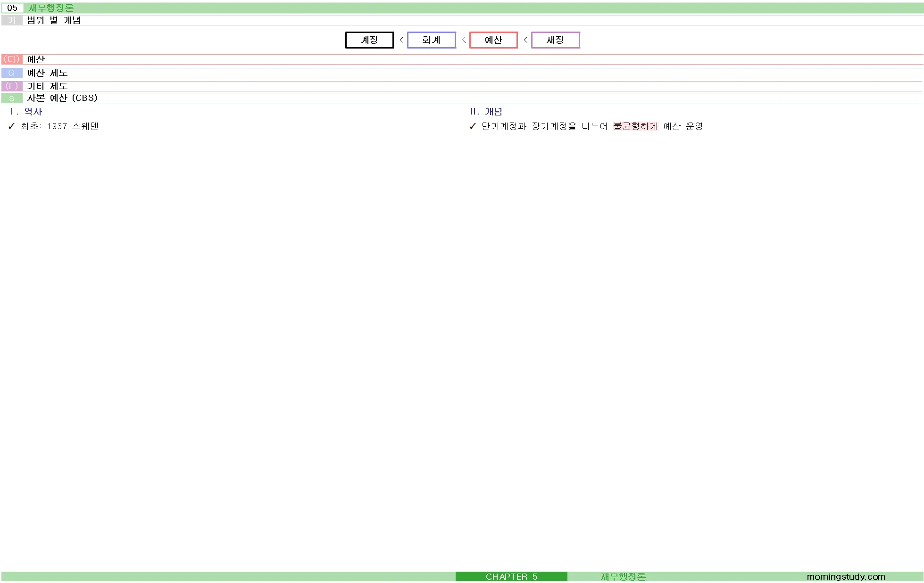Screen dimensions: 924x583
Task: Select the heading 자본 예산 (CBS)
Action: (x=62, y=98)
